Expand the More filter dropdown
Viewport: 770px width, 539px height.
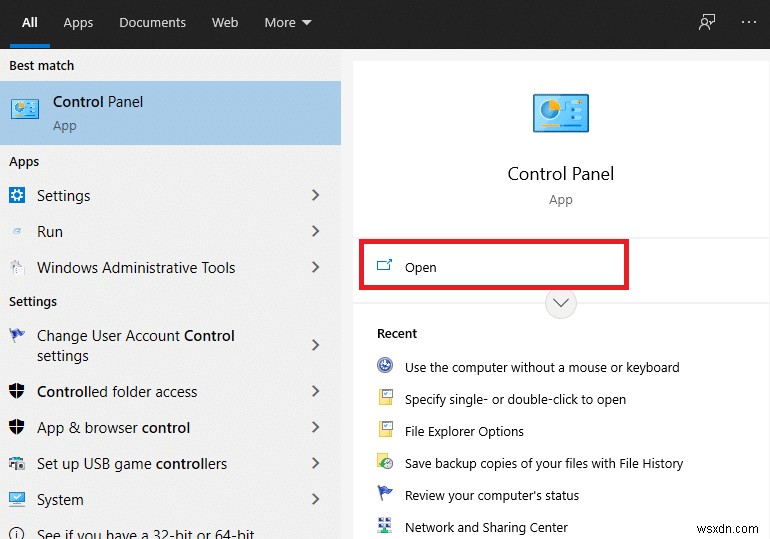[288, 22]
